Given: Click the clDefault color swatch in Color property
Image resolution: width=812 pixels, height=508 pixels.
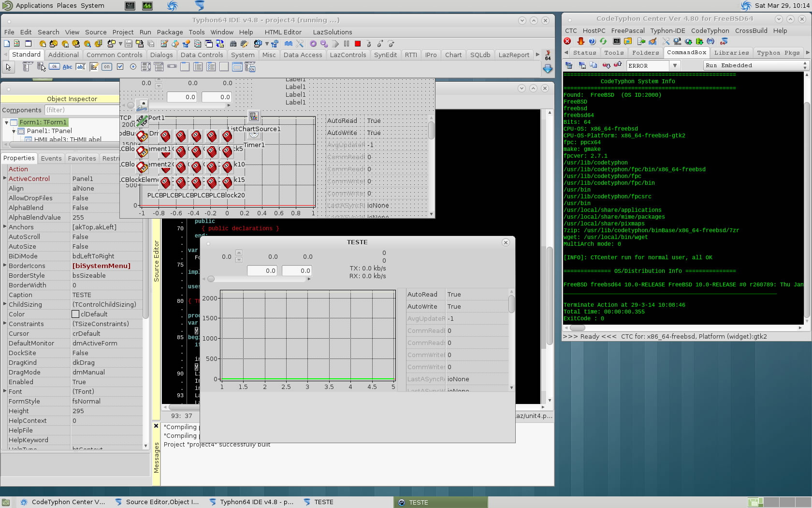Looking at the screenshot, I should 75,314.
